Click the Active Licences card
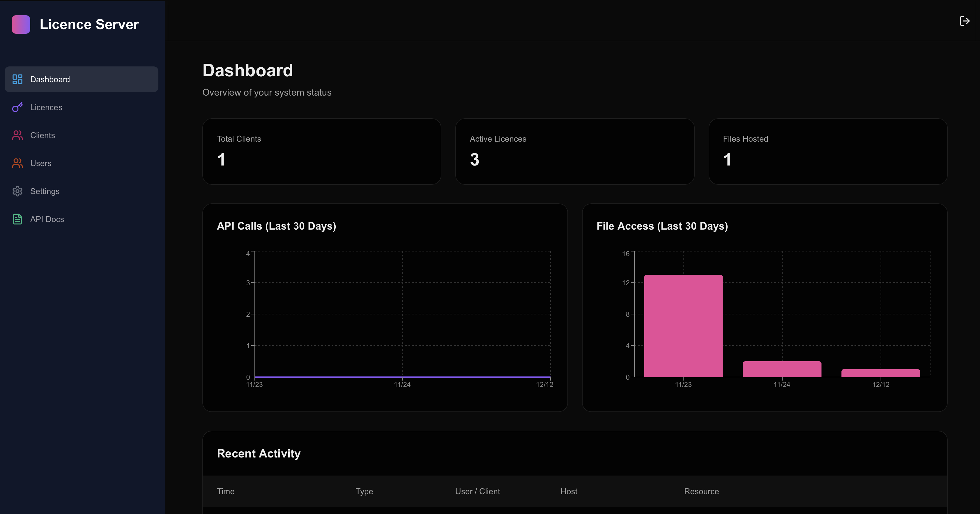Viewport: 980px width, 514px height. coord(574,151)
